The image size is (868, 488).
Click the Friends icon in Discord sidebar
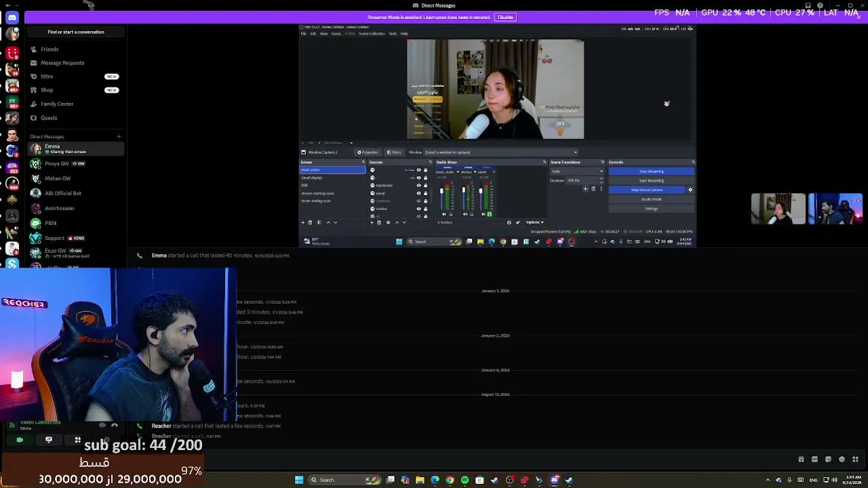tap(33, 49)
